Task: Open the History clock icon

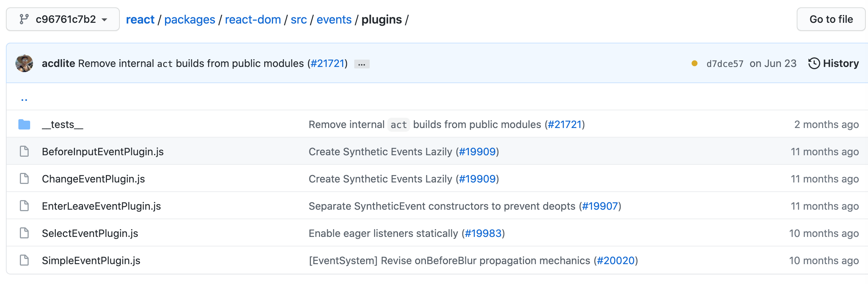Action: 814,63
